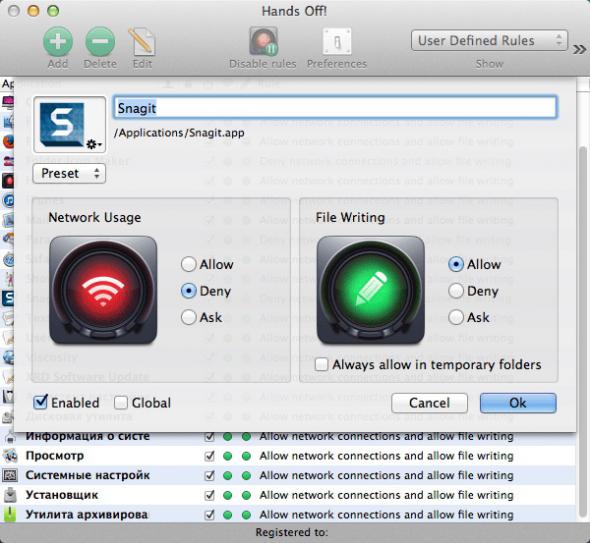Select Allow under File Writing
Viewport: 590px width, 543px height.
456,264
